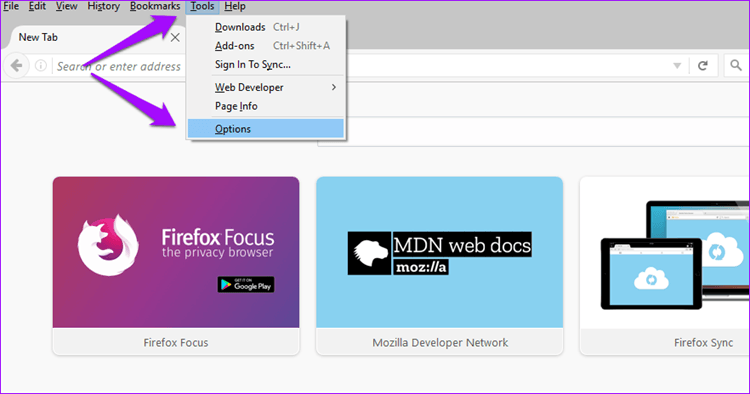Image resolution: width=750 pixels, height=394 pixels.
Task: Select Options in the Tools menu
Action: pos(265,129)
